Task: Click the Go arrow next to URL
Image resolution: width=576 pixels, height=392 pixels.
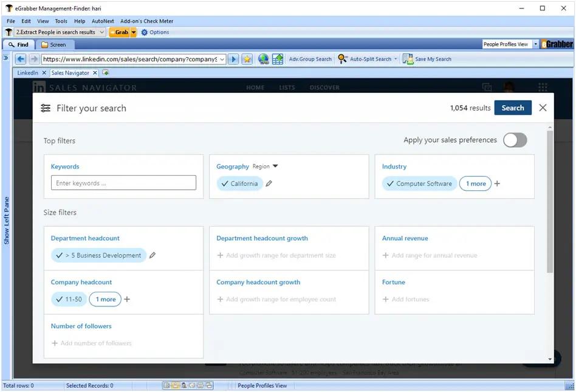Action: pyautogui.click(x=233, y=59)
